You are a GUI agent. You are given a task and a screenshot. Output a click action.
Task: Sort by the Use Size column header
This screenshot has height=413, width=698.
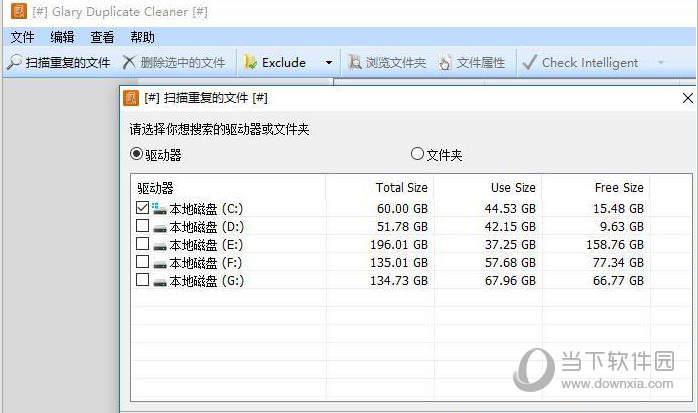[x=513, y=187]
